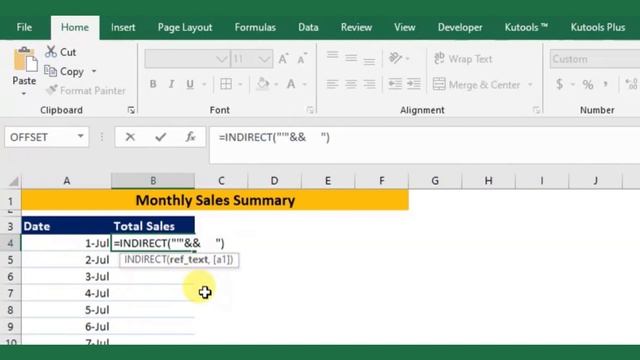This screenshot has height=360, width=640.
Task: Open the Borders tool icon
Action: click(x=226, y=84)
